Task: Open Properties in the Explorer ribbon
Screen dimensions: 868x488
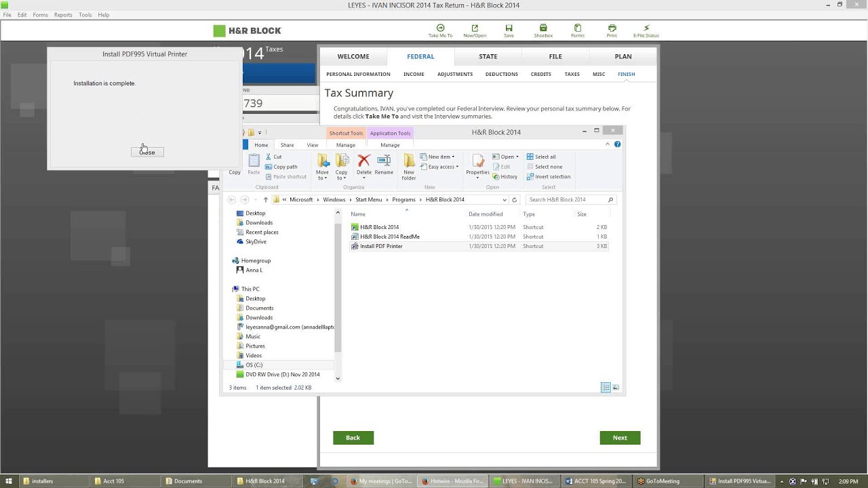Action: coord(477,165)
